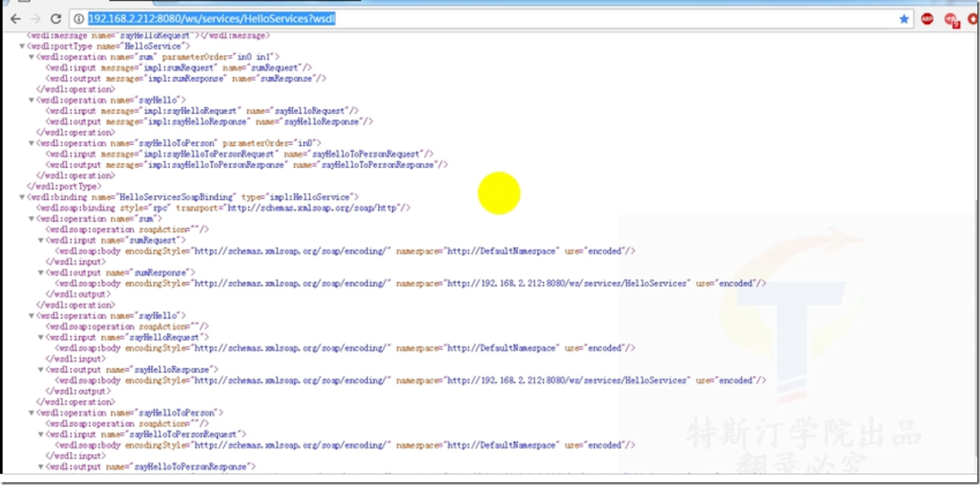
Task: Reload the WSDL page
Action: (56, 19)
